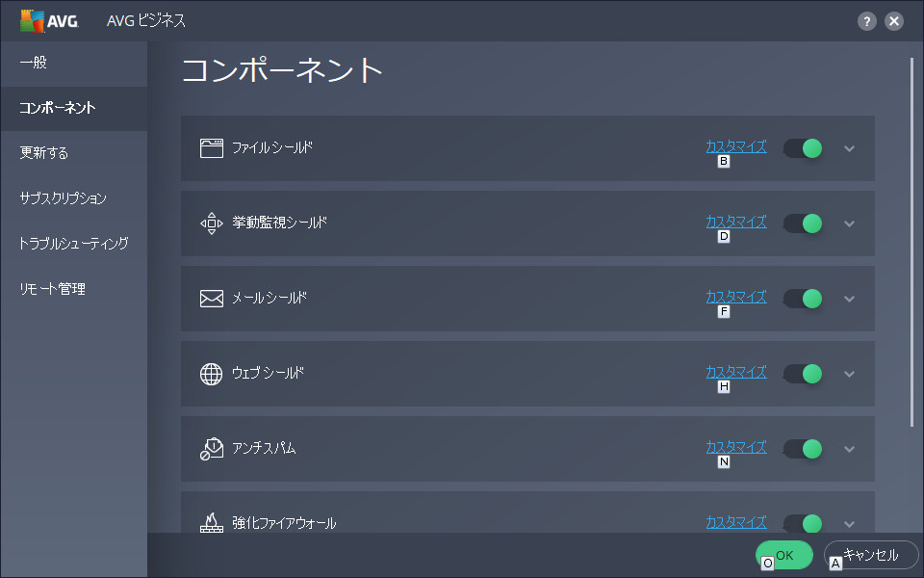
Task: Click the AVG logo
Action: [49, 21]
